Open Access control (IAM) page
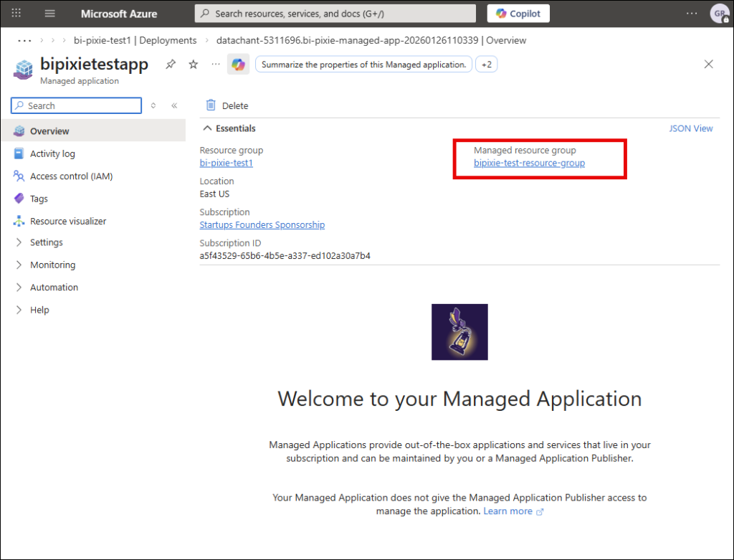 (71, 176)
